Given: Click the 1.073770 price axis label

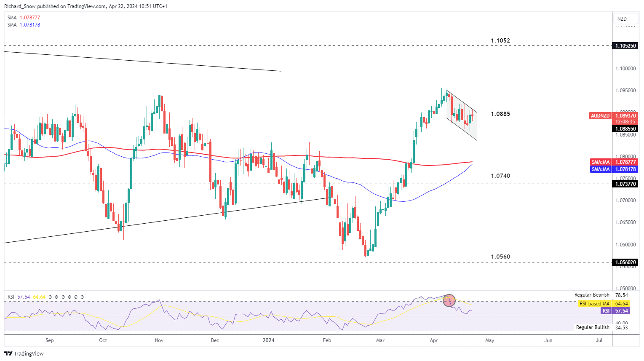Looking at the screenshot, I should tap(625, 184).
